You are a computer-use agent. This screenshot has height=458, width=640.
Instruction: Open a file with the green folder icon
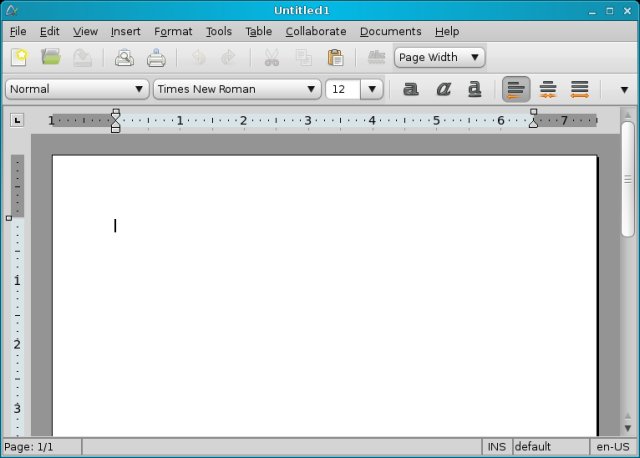51,57
